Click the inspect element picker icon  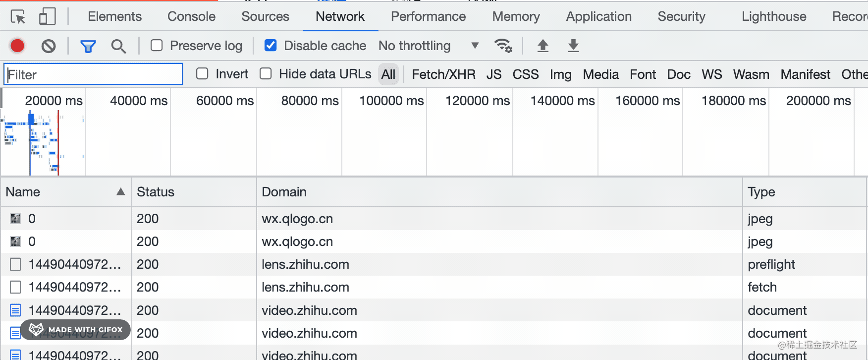pos(18,17)
